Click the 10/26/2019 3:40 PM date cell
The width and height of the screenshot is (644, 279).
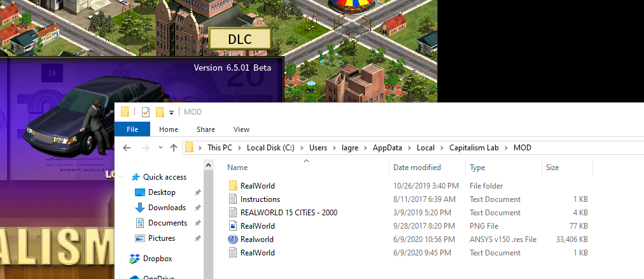(426, 186)
